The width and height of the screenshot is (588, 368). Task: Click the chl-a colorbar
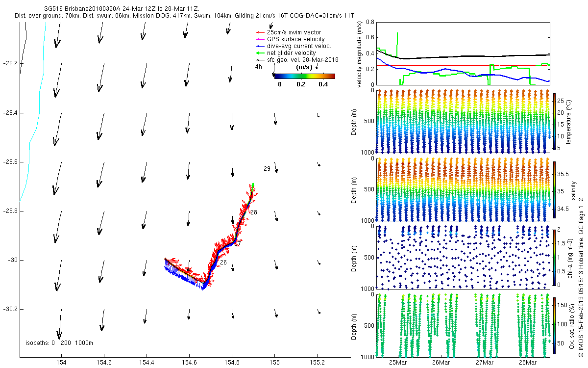pyautogui.click(x=554, y=256)
